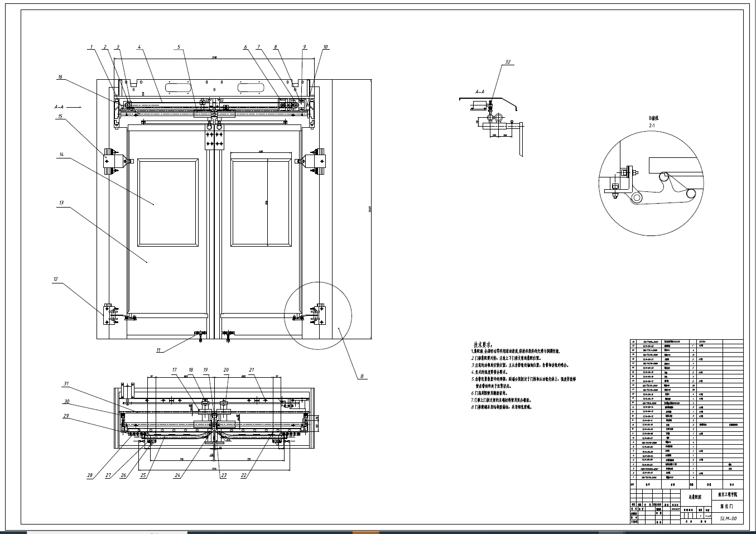The width and height of the screenshot is (756, 534).
Task: Click the 2:1 scale label of detail view
Action: pos(652,126)
